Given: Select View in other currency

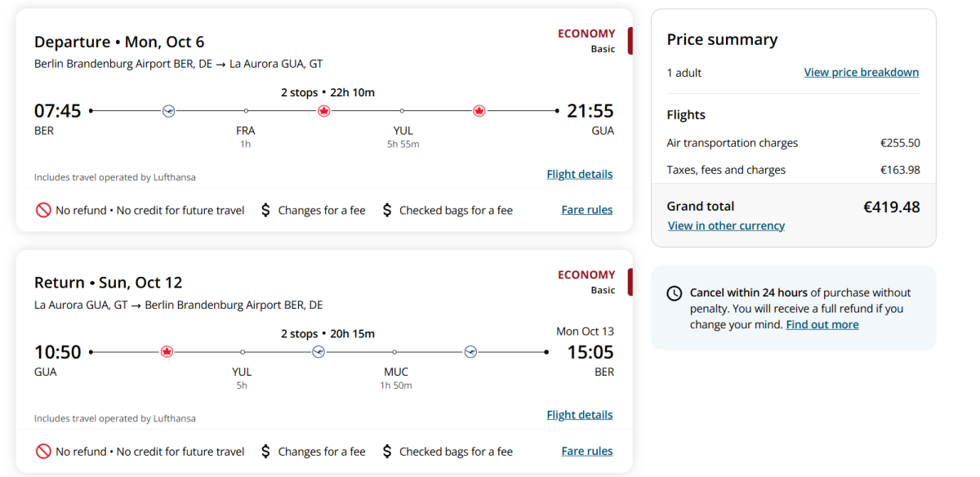Looking at the screenshot, I should (x=726, y=225).
